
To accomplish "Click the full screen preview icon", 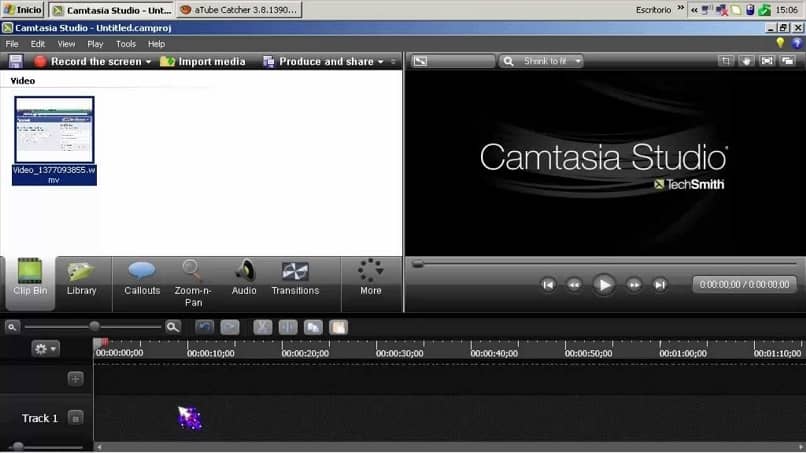I will (x=766, y=61).
